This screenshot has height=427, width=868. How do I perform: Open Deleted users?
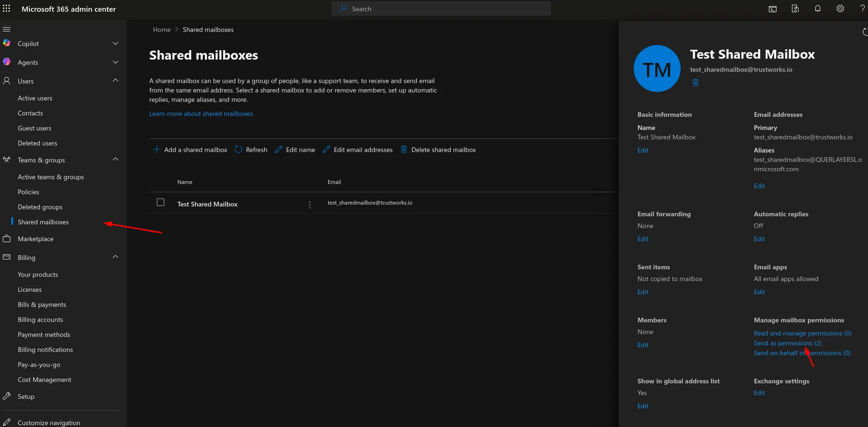pyautogui.click(x=38, y=143)
